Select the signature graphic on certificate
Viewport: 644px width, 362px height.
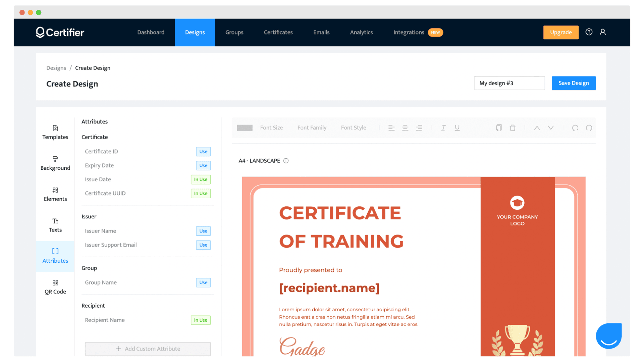(302, 346)
